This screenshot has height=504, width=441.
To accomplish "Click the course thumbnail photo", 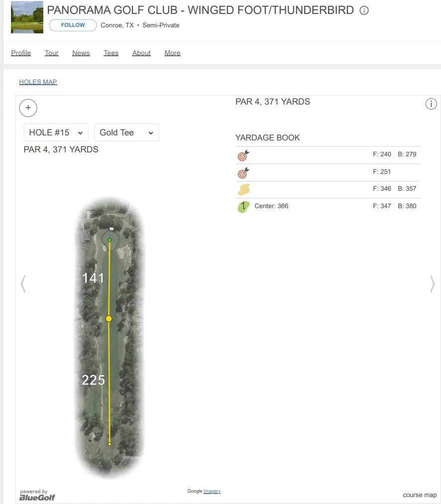I will [27, 17].
